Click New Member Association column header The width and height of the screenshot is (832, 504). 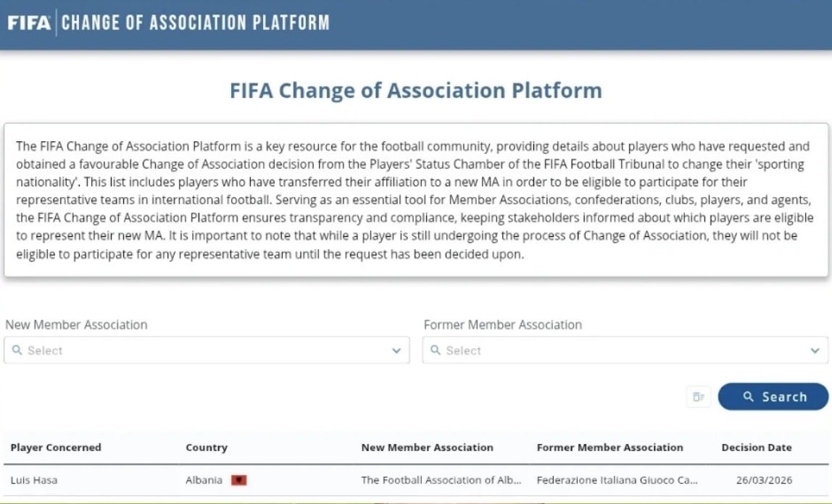(x=427, y=448)
